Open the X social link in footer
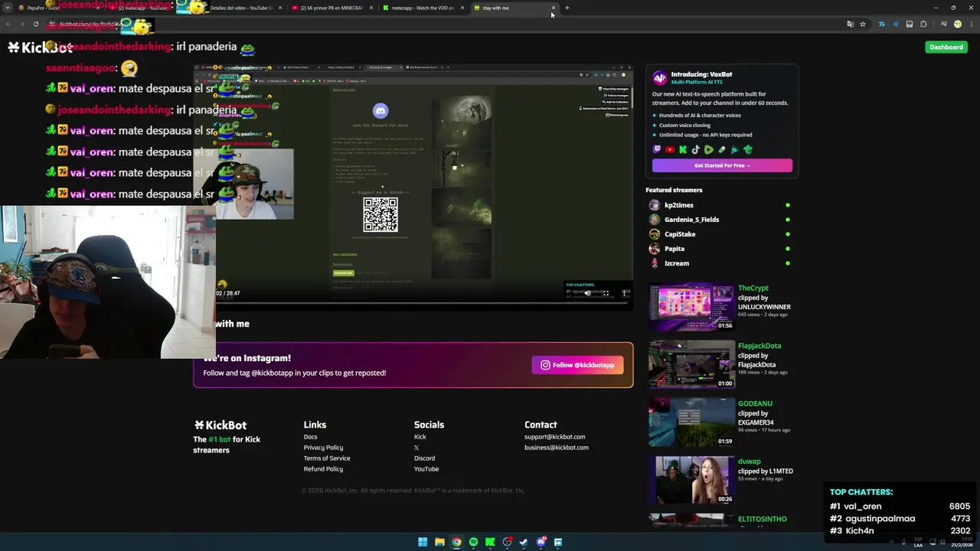Image resolution: width=980 pixels, height=551 pixels. (x=416, y=448)
